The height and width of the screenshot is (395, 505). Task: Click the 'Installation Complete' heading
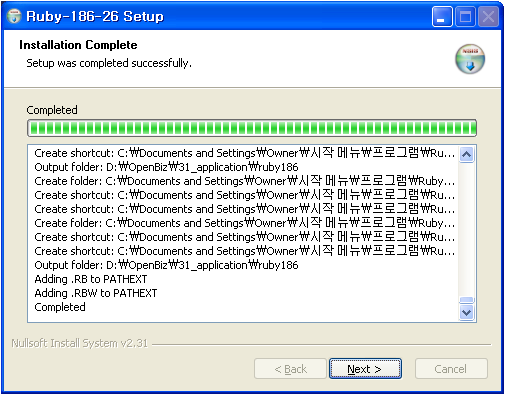[x=78, y=45]
